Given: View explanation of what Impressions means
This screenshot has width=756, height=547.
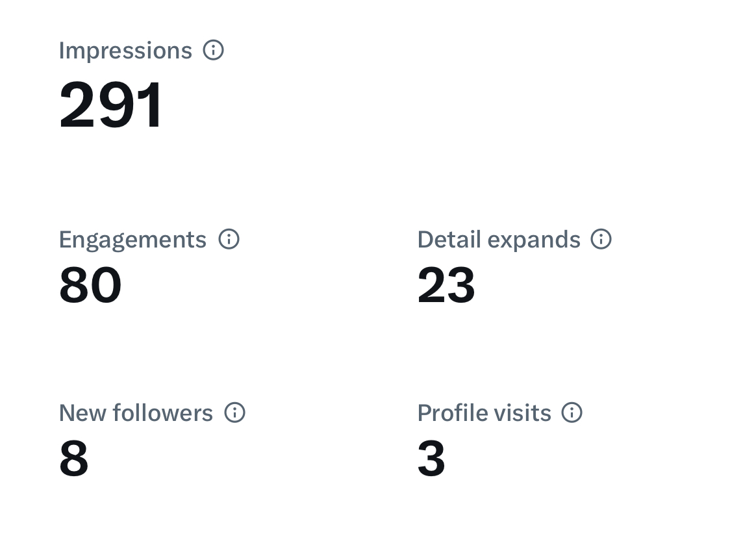Looking at the screenshot, I should (x=213, y=49).
